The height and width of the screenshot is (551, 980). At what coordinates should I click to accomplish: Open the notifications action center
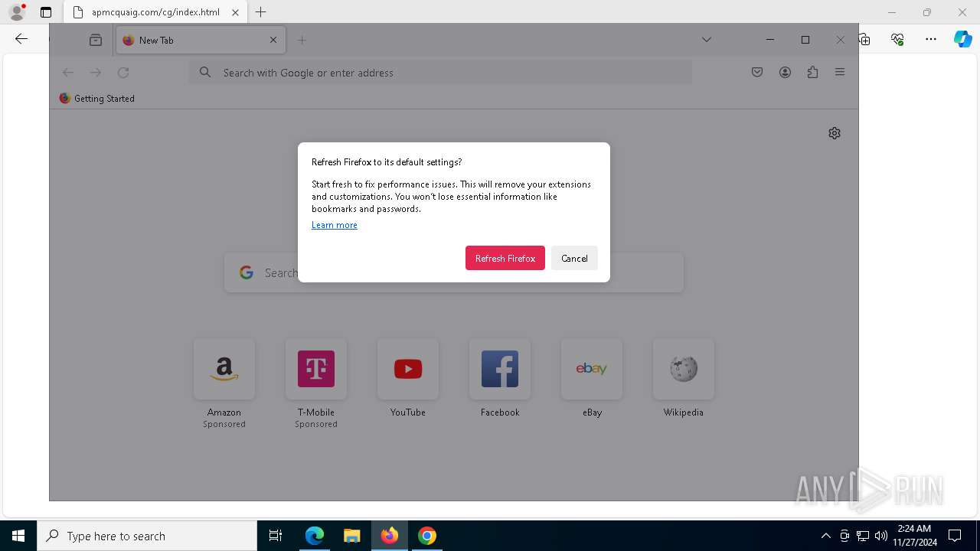[x=955, y=536]
